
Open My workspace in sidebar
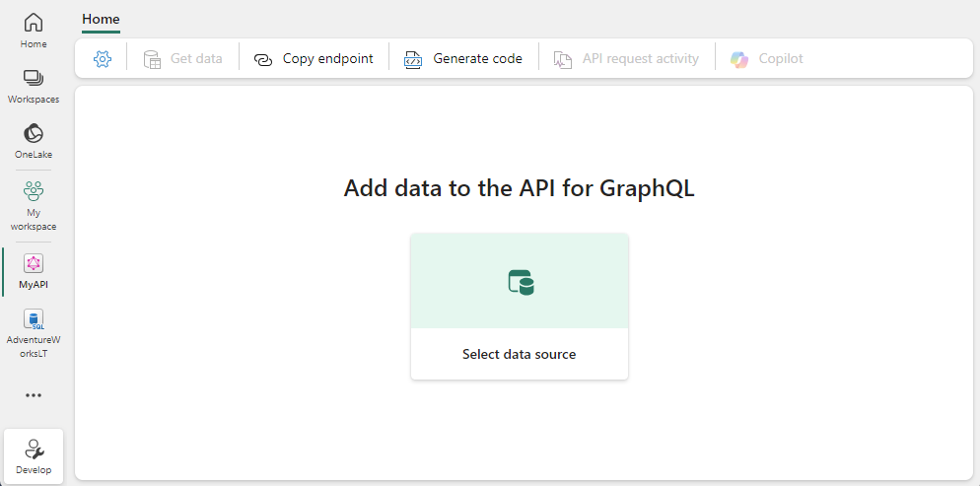[x=34, y=204]
